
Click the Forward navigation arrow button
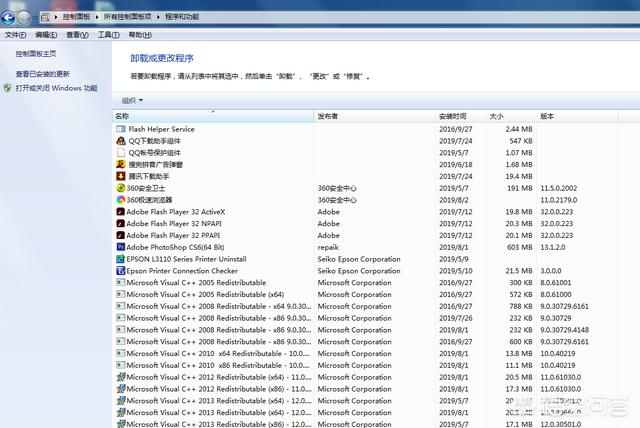(23, 17)
